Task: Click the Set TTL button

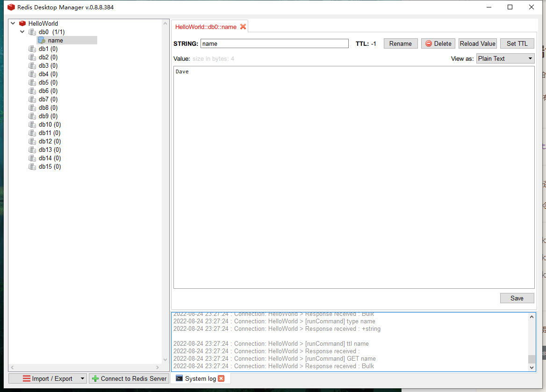Action: (x=517, y=43)
